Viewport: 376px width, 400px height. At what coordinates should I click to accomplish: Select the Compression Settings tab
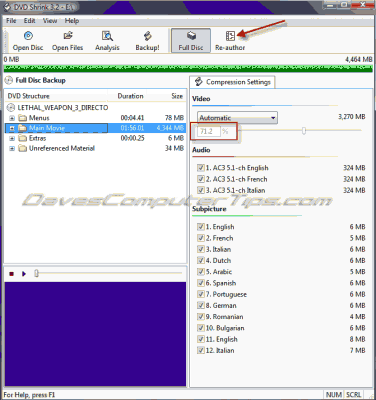[232, 82]
